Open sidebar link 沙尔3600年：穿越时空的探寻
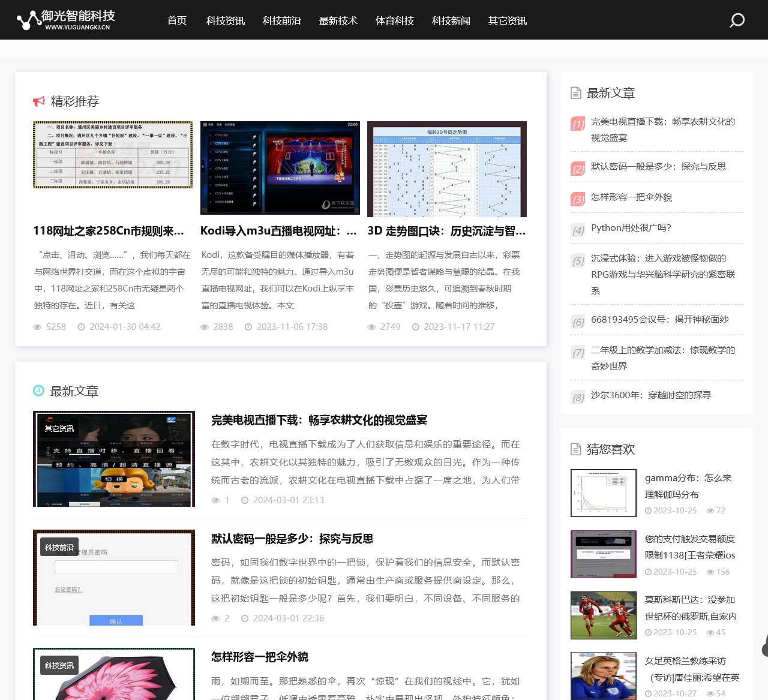Screen dimensions: 768x700 coord(651,395)
